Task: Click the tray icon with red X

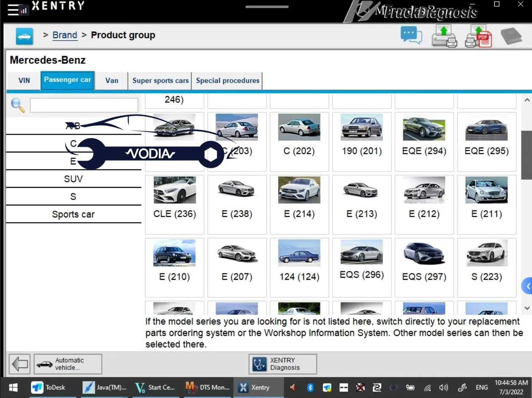Action: coord(360,387)
